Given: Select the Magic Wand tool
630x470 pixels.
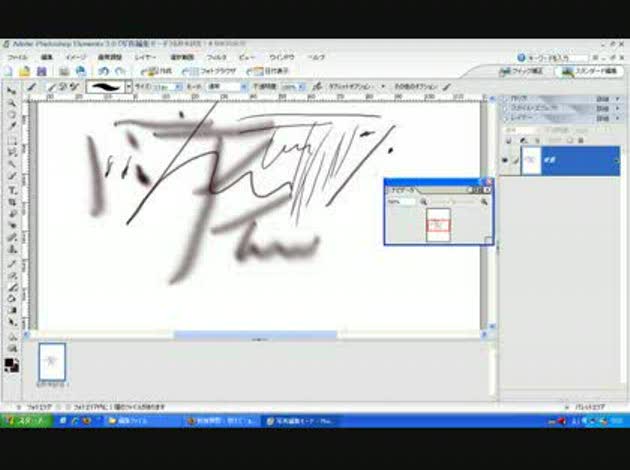Looking at the screenshot, I should tap(12, 165).
